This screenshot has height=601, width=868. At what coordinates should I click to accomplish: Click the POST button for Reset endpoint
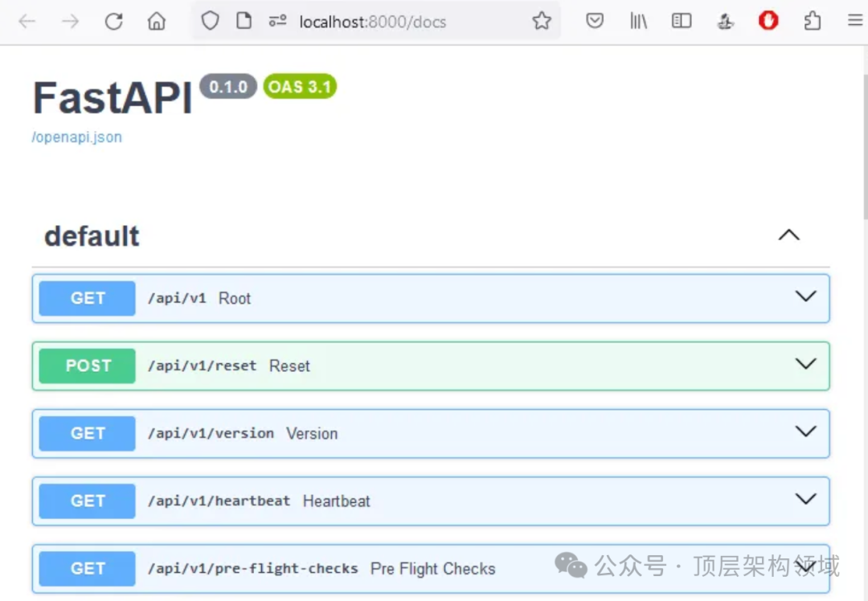coord(88,366)
